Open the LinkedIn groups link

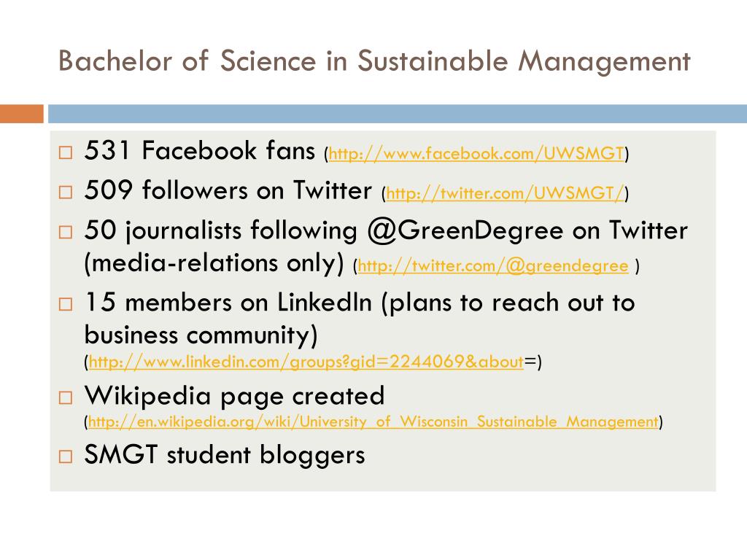(306, 362)
